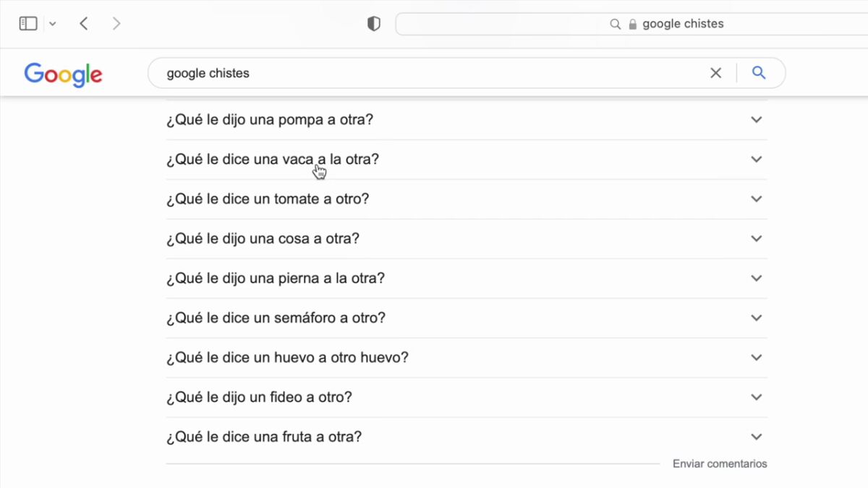868x488 pixels.
Task: Click the browser forward arrow
Action: (116, 24)
